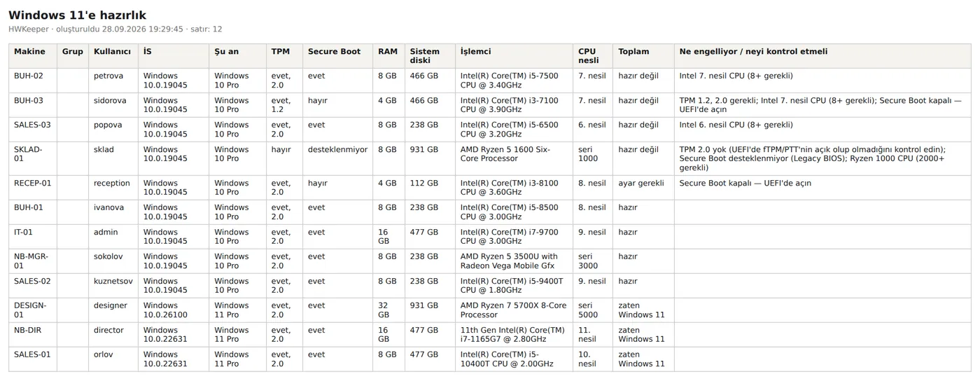The width and height of the screenshot is (980, 386).
Task: Click the 112 GB system disk cell
Action: pos(430,188)
